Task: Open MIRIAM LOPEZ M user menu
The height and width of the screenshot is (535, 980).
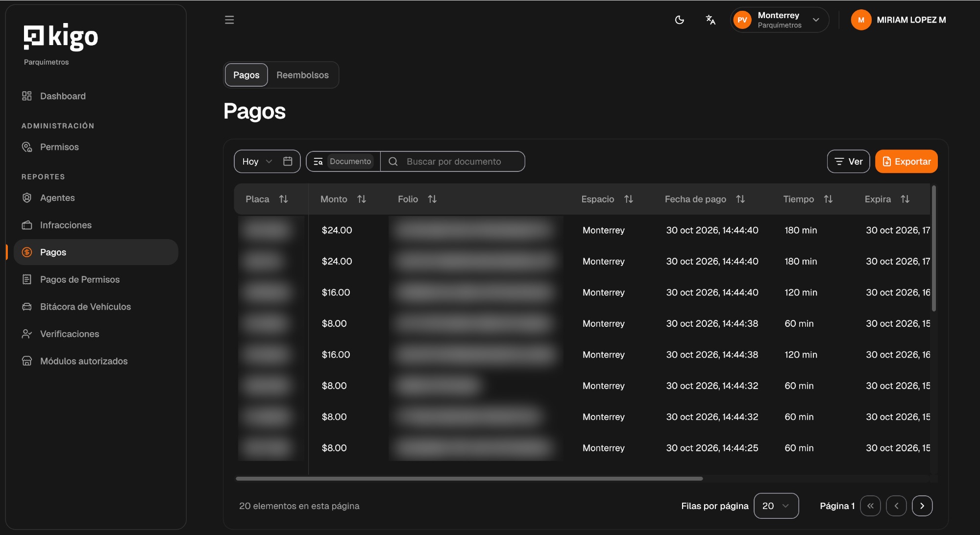Action: pos(899,20)
